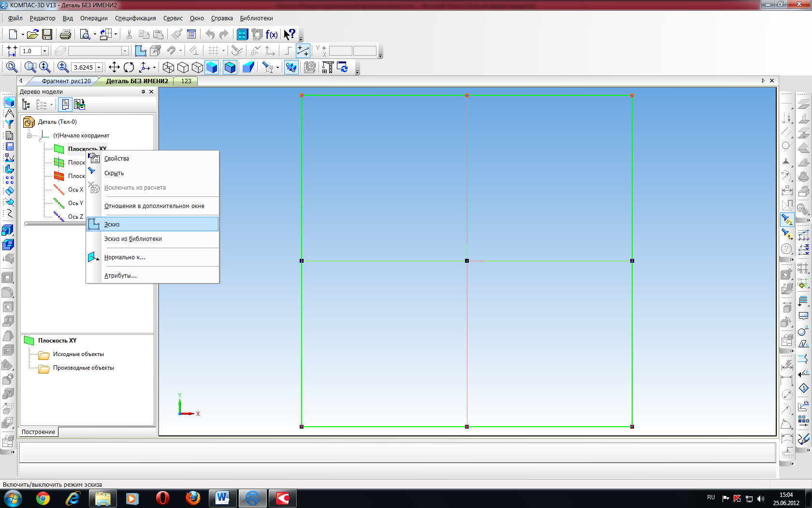
Task: Open Windows Start menu
Action: [13, 498]
